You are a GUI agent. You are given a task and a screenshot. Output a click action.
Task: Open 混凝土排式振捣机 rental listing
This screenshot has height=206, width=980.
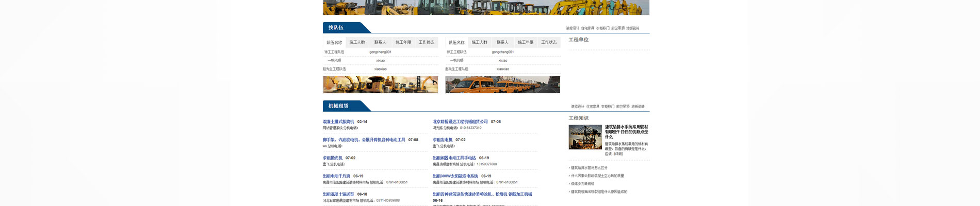click(338, 122)
